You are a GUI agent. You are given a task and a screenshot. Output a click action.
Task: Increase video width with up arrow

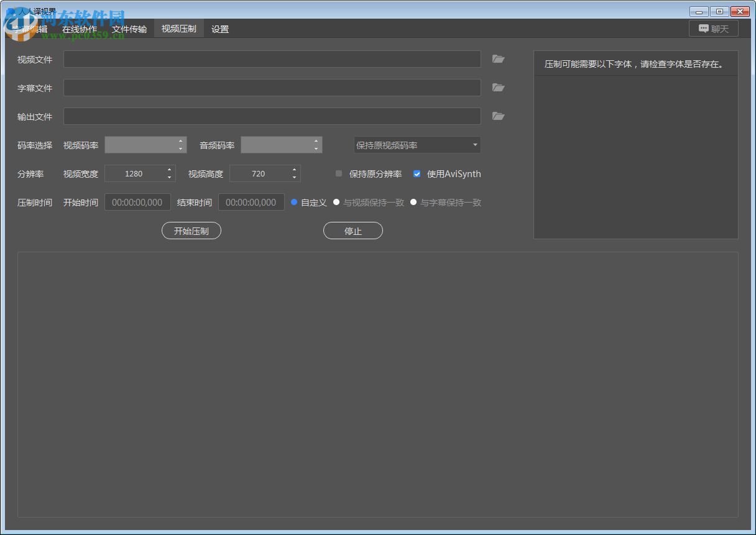(x=169, y=170)
